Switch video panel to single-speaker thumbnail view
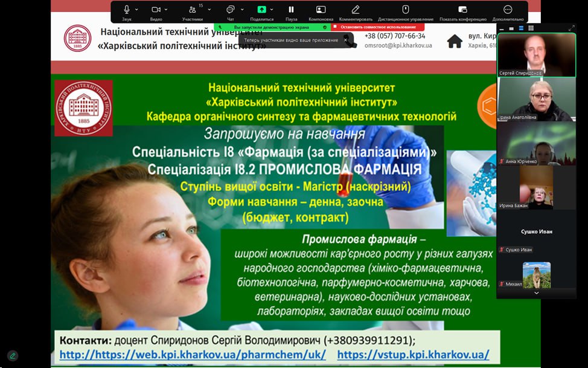The width and height of the screenshot is (588, 368). click(x=511, y=28)
